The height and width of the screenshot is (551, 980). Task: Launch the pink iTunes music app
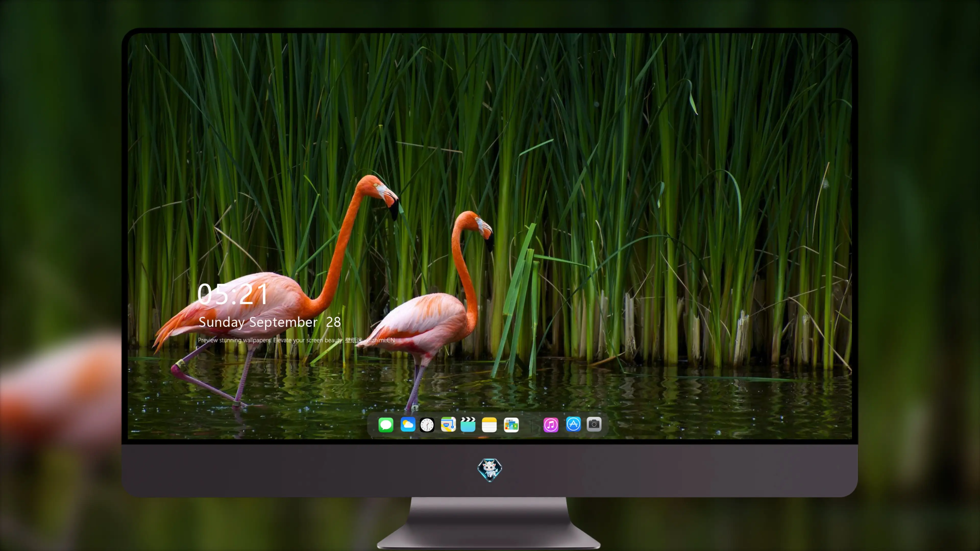click(x=551, y=425)
